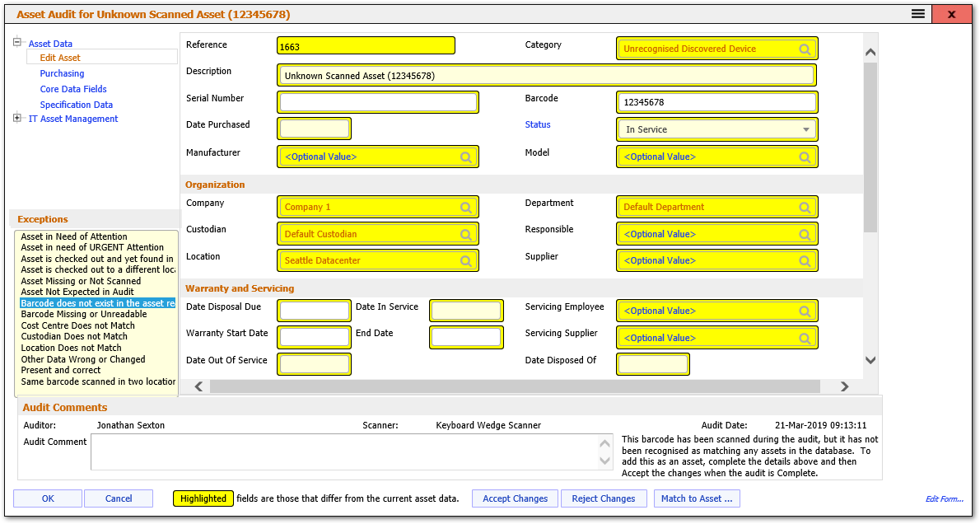The height and width of the screenshot is (524, 980).
Task: Open the Model lookup search
Action: coord(805,157)
